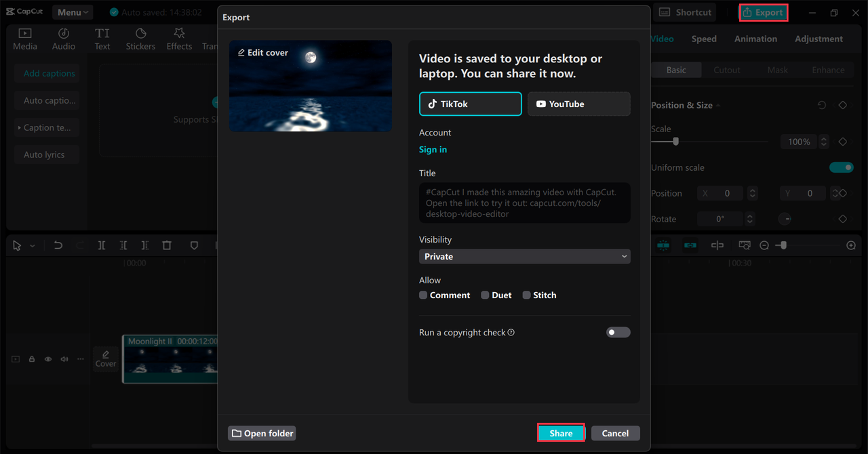Open the Menu dropdown in title bar

[x=73, y=12]
